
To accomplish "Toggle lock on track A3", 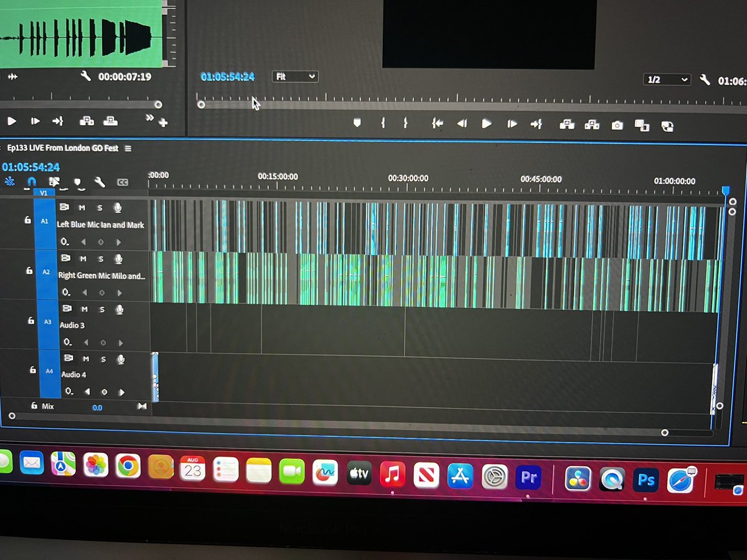I will [x=31, y=321].
